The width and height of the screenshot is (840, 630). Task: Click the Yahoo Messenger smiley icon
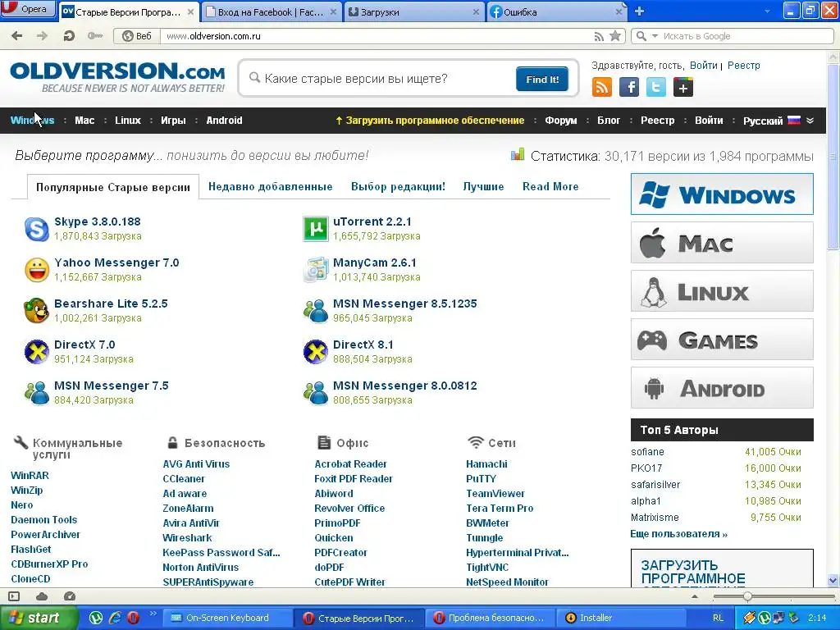36,270
